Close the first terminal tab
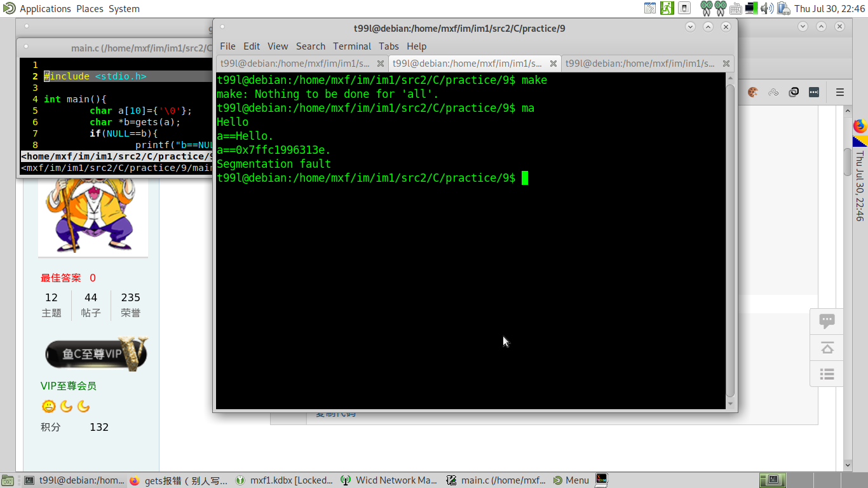 point(381,64)
